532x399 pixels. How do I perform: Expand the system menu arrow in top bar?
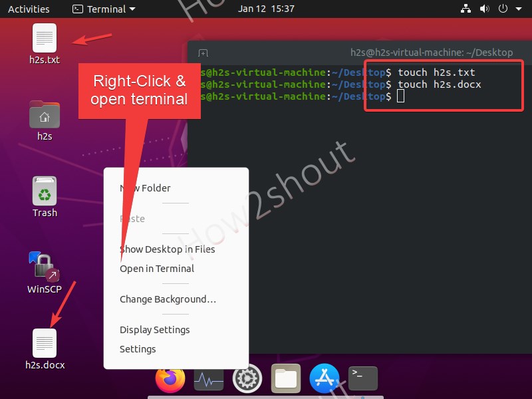click(x=519, y=9)
